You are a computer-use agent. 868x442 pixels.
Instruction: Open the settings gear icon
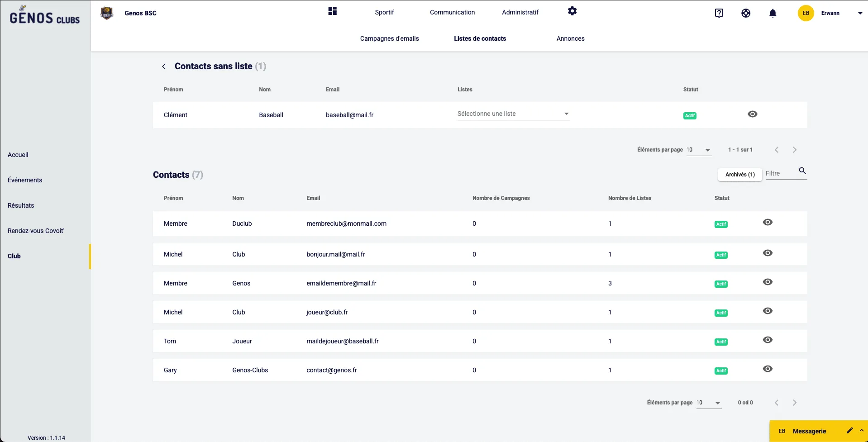[572, 11]
